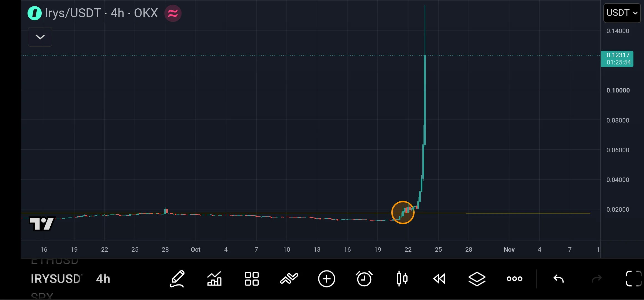Enter fullscreen chart mode
This screenshot has height=300, width=644.
(634, 279)
